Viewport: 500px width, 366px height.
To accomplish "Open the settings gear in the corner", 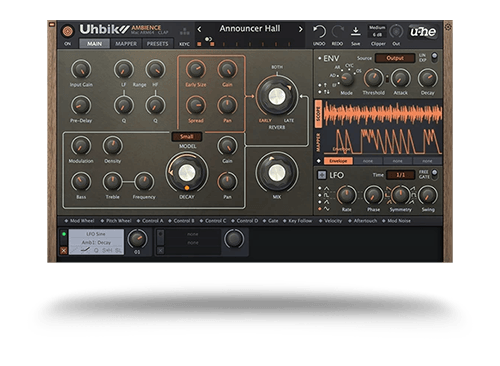I will tap(448, 27).
